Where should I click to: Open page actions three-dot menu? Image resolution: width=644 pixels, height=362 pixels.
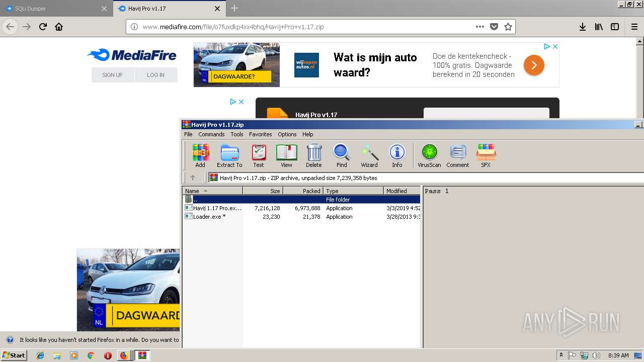click(480, 27)
